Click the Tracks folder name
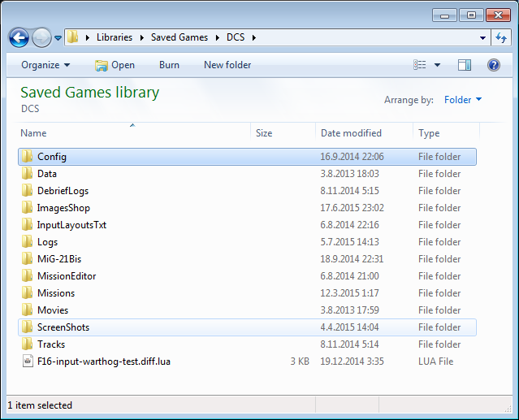Screen dimensions: 519x420 pos(51,344)
